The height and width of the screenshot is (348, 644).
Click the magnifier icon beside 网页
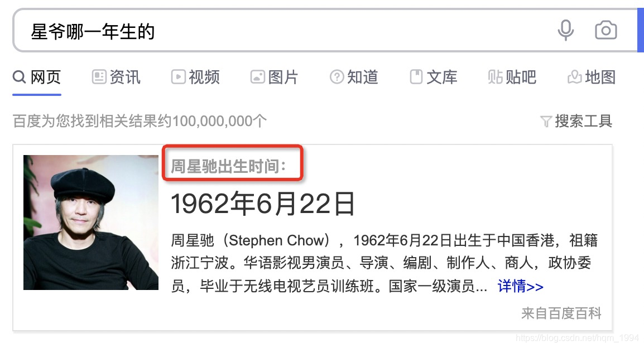[x=20, y=77]
